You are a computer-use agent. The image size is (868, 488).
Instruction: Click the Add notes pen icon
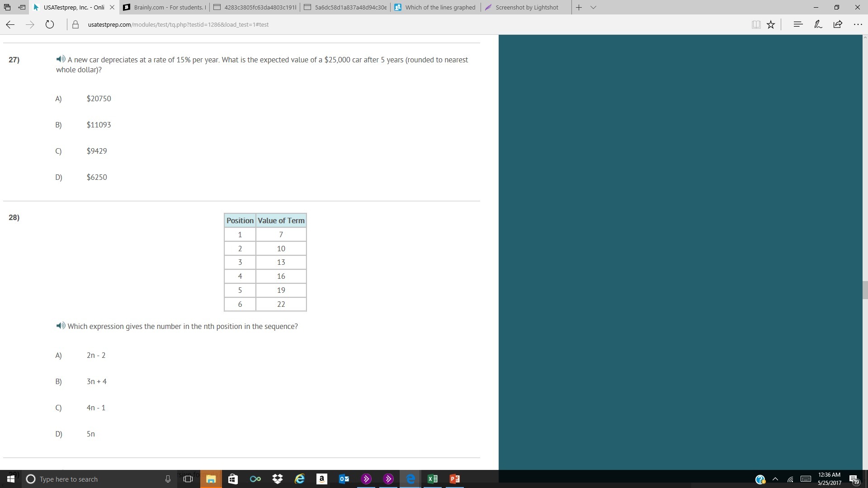point(818,24)
